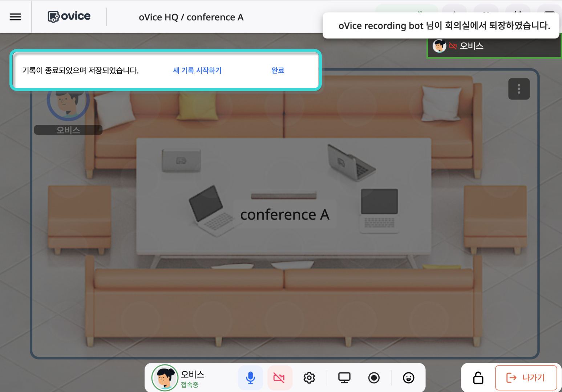Click 완료 to dismiss the recording notice
Screen dimensions: 562x392
278,70
